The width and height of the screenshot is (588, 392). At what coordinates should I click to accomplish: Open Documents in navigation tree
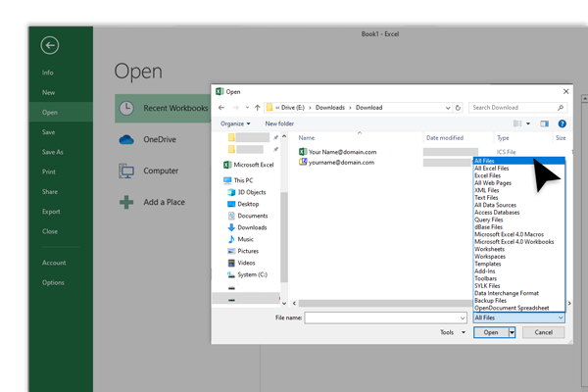click(x=248, y=216)
